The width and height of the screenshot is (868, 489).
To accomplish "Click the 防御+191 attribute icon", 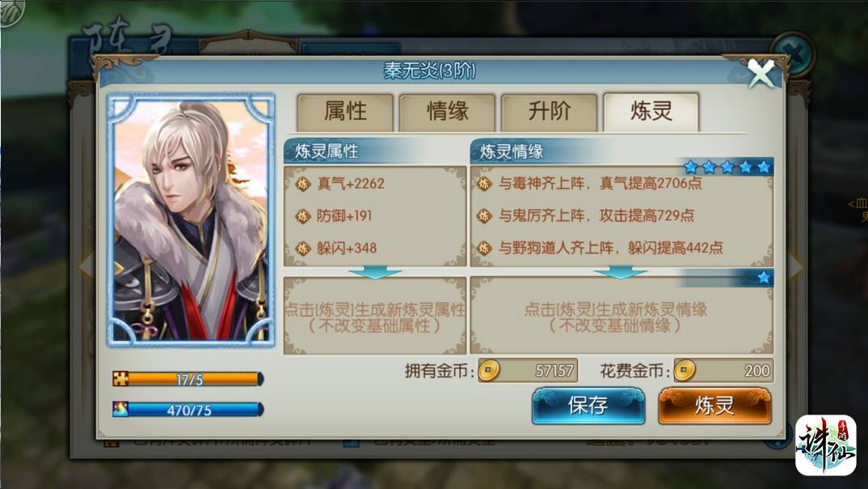I will click(303, 216).
